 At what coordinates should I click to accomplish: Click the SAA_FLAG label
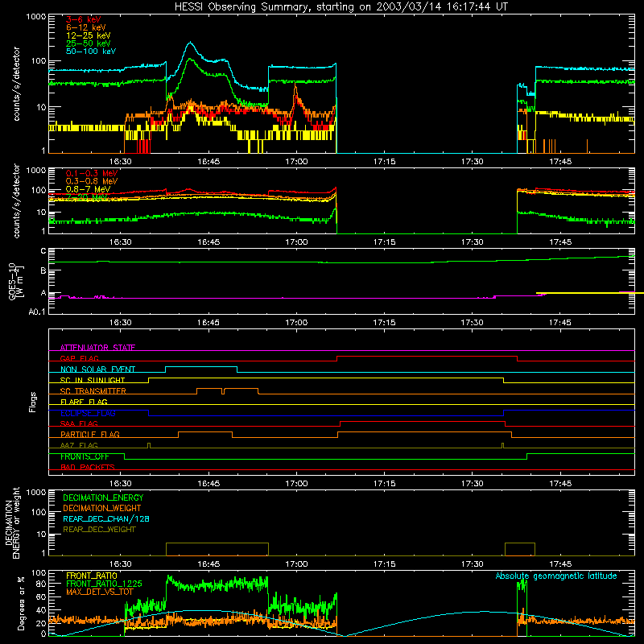coord(79,423)
